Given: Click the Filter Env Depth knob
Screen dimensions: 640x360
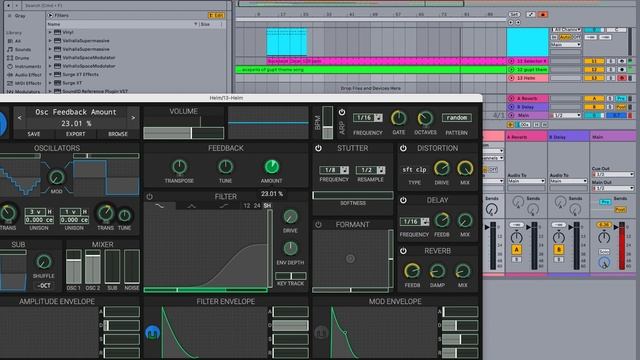Looking at the screenshot, I should tap(290, 248).
